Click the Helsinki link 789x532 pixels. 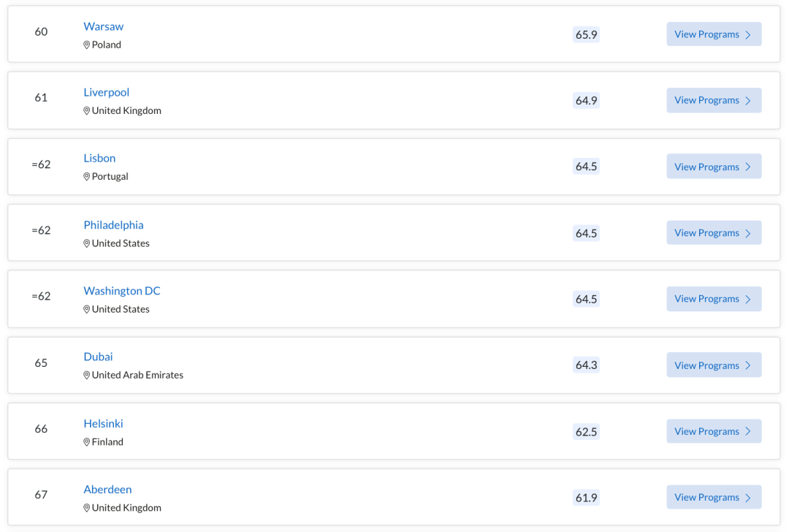pos(103,423)
